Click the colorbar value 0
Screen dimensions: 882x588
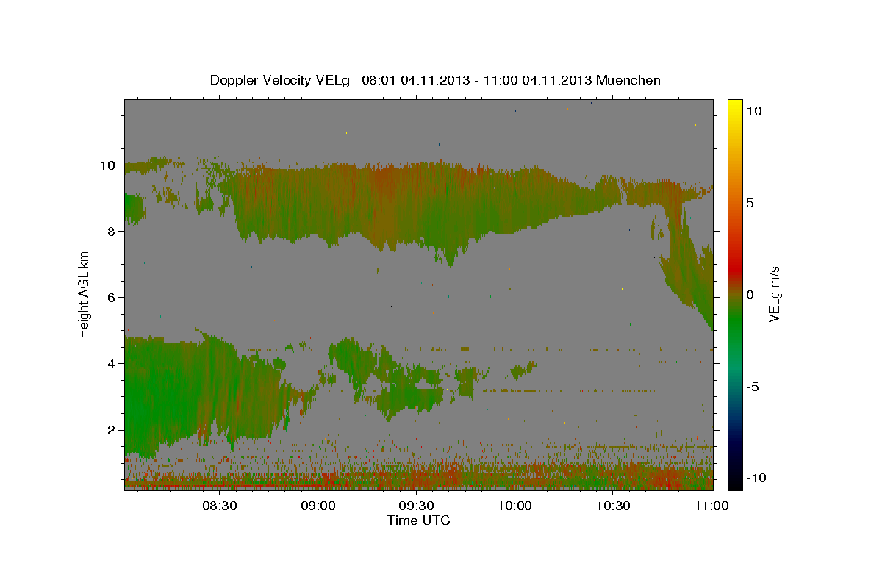coord(750,295)
